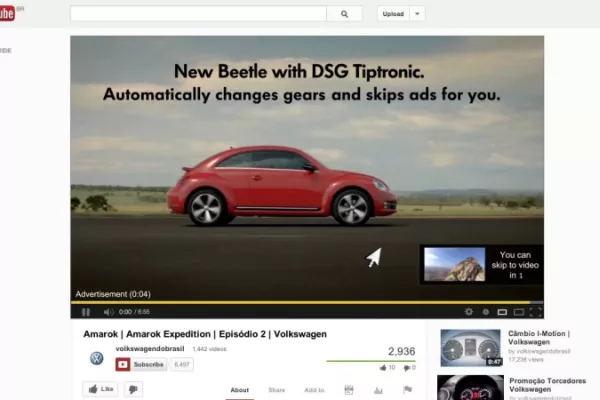The width and height of the screenshot is (600, 400).
Task: Click the thumbs-down count of 0
Action: click(x=409, y=368)
